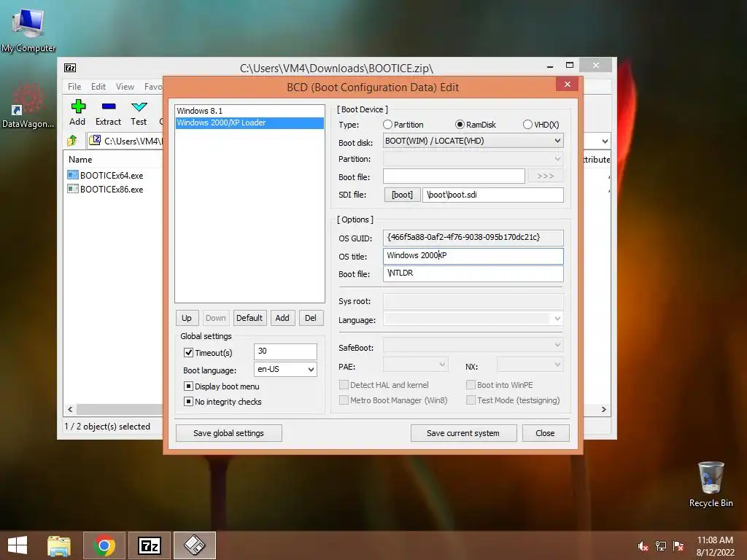Open the DataWagon desktop shortcut
The height and width of the screenshot is (560, 747).
pos(28,106)
